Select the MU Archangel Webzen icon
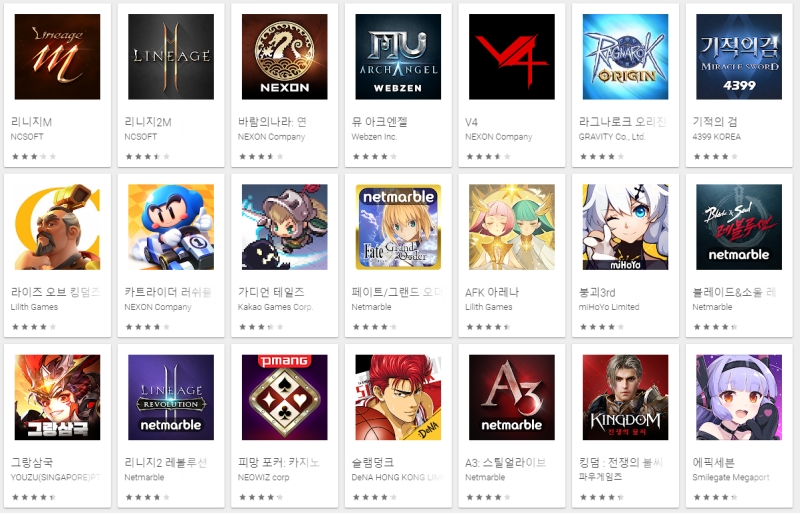The height and width of the screenshot is (513, 800). 398,57
